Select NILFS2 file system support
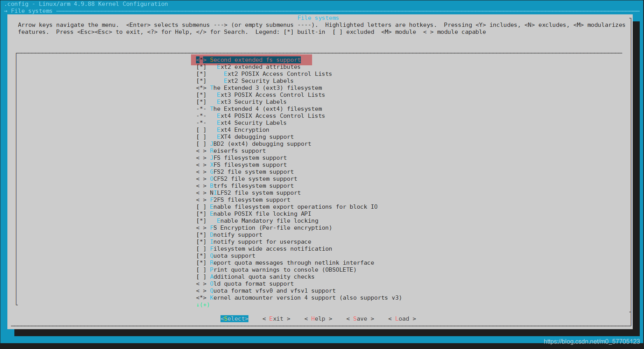644x349 pixels. (x=248, y=193)
